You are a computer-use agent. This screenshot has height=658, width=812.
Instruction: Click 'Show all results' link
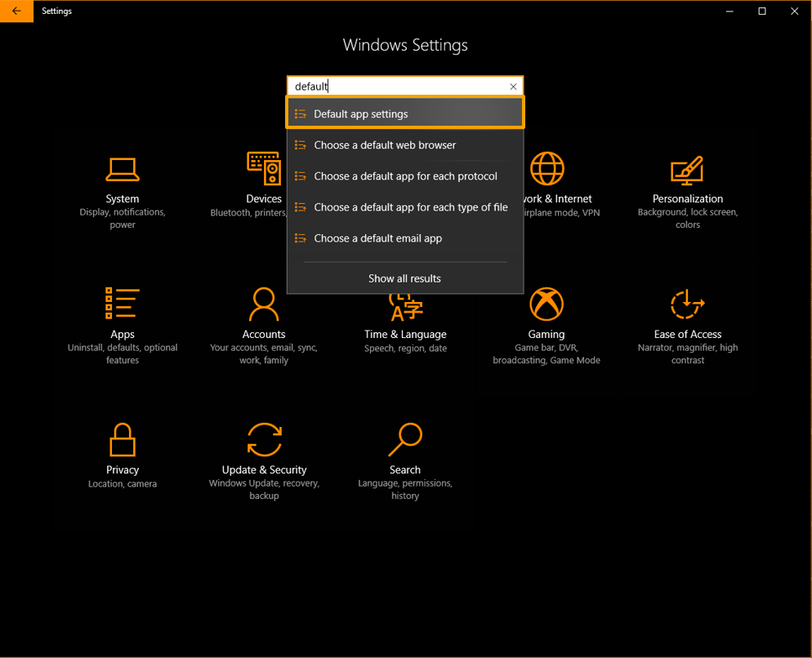click(404, 278)
